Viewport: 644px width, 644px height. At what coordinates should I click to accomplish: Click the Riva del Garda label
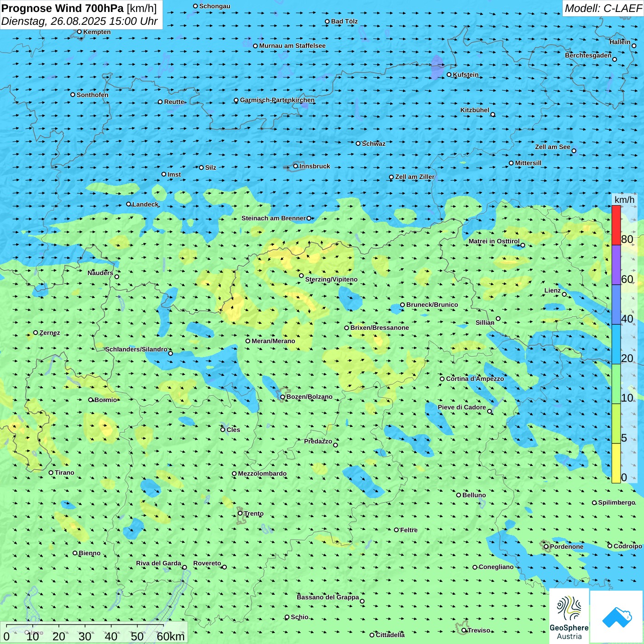[159, 563]
